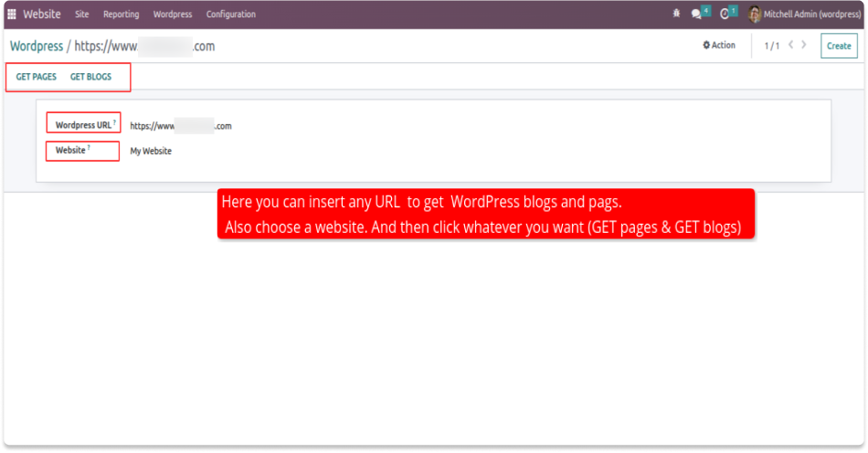Go to previous record arrow

790,45
